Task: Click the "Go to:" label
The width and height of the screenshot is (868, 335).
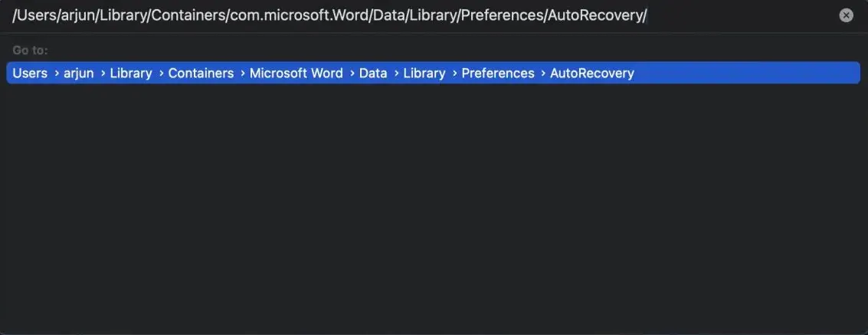Action: click(x=30, y=50)
